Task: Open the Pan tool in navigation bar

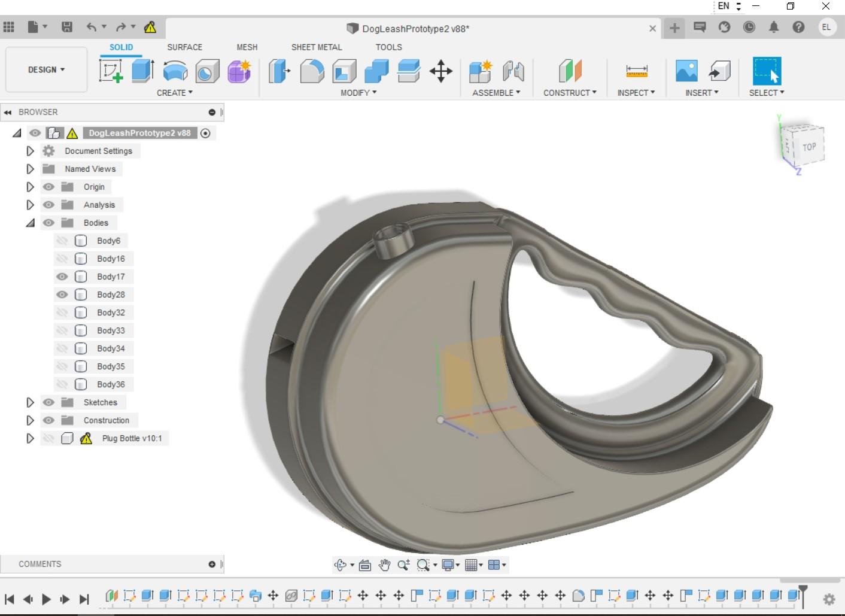Action: (x=385, y=565)
